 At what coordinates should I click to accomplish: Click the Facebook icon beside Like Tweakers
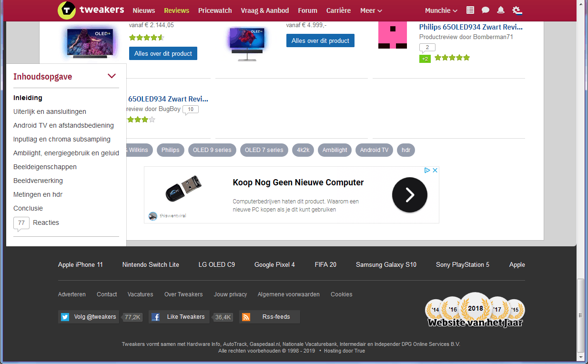[155, 317]
